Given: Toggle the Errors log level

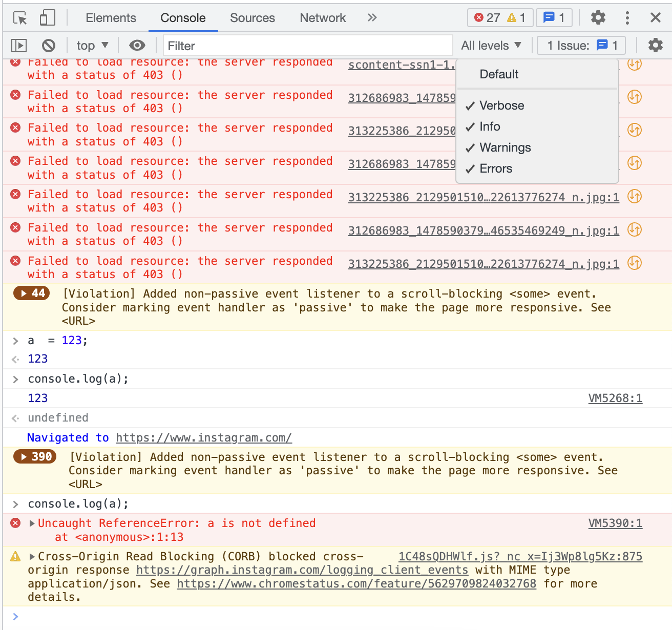Looking at the screenshot, I should point(537,169).
